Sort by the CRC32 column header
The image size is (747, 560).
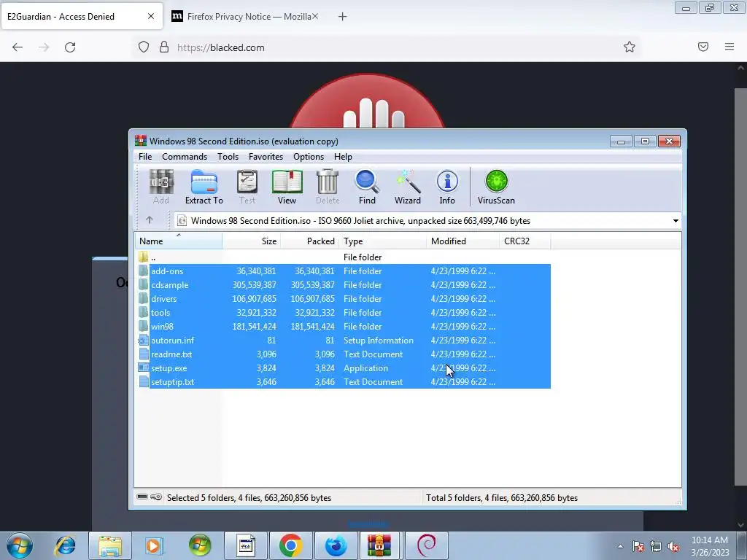click(x=525, y=241)
